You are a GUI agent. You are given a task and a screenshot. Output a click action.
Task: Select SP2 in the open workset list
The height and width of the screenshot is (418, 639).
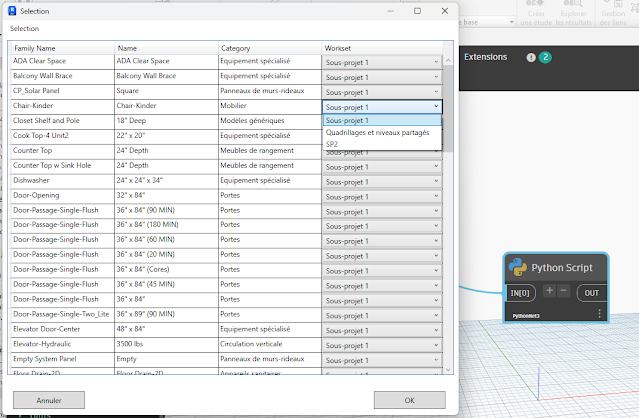tap(332, 144)
